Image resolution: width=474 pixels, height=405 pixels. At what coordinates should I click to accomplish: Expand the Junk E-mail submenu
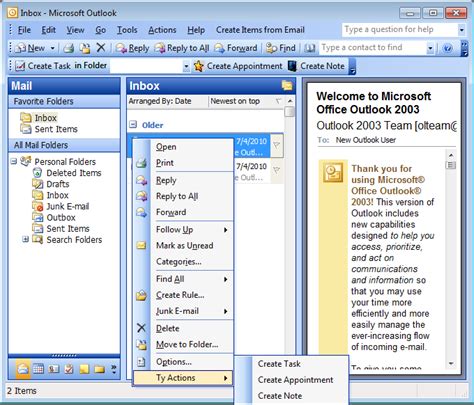coord(183,311)
